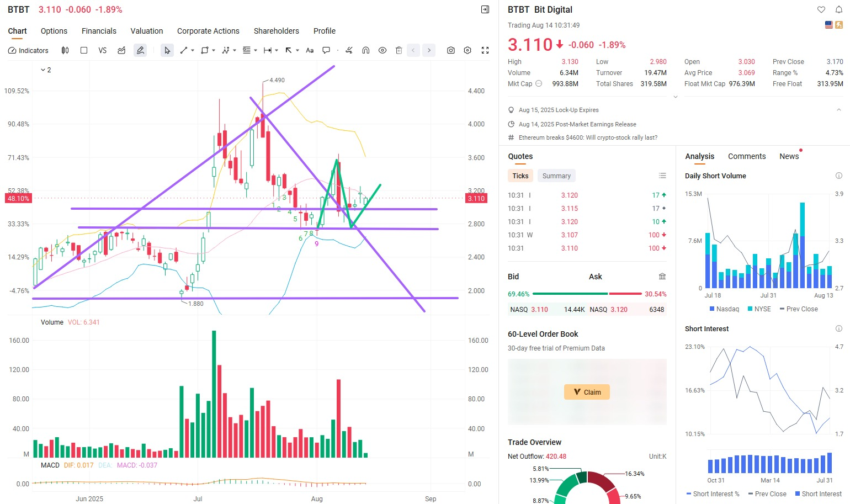Viewport: 850px width, 504px height.
Task: Select the trend line drawing tool
Action: pyautogui.click(x=184, y=50)
